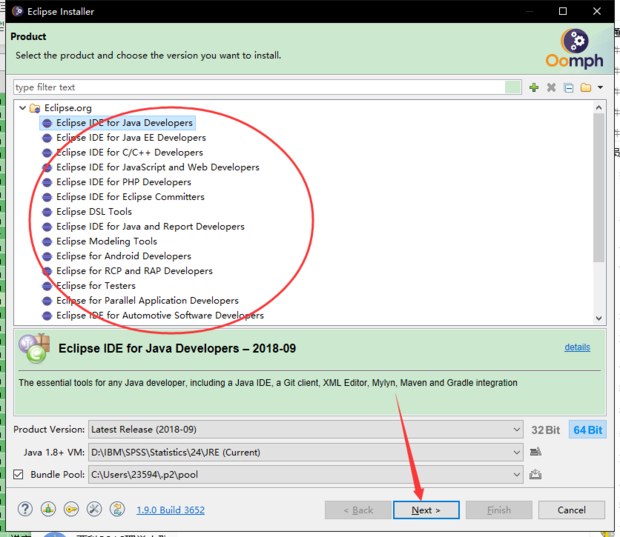Click the yellow catalog folder icon

point(586,88)
